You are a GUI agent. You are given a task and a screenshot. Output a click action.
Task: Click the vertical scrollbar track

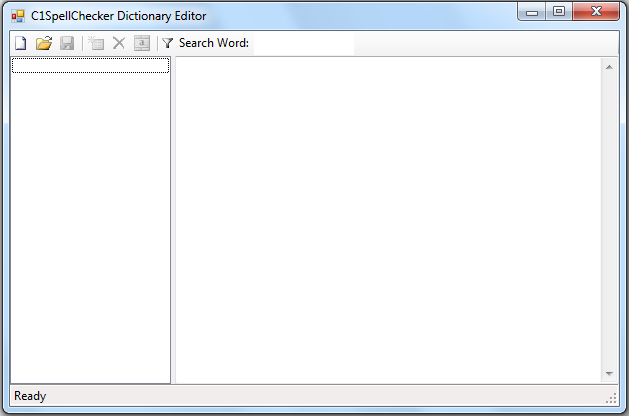pyautogui.click(x=609, y=220)
